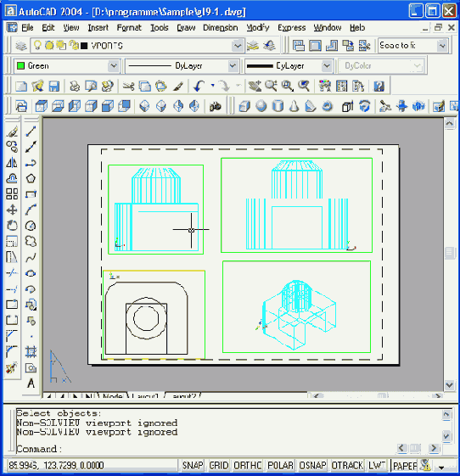This screenshot has width=460, height=476.
Task: Expand the VPORTS layer dropdown
Action: click(x=238, y=46)
